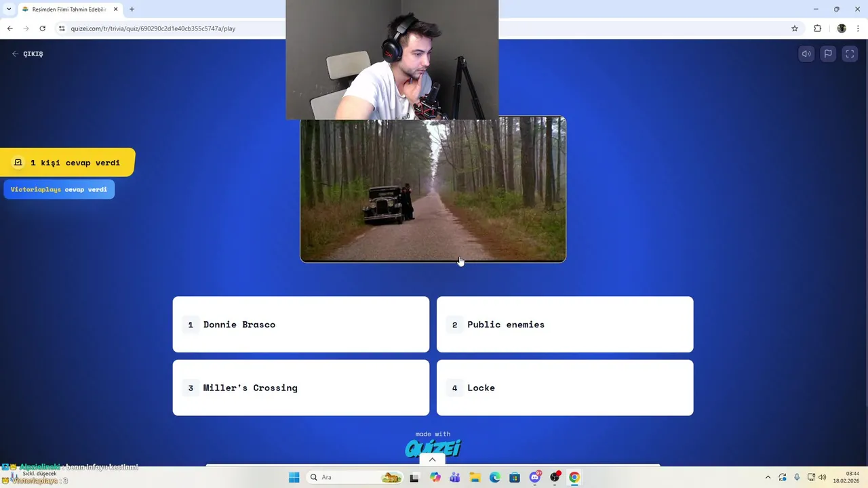868x488 pixels.
Task: Click the Quizei logo
Action: 433,448
